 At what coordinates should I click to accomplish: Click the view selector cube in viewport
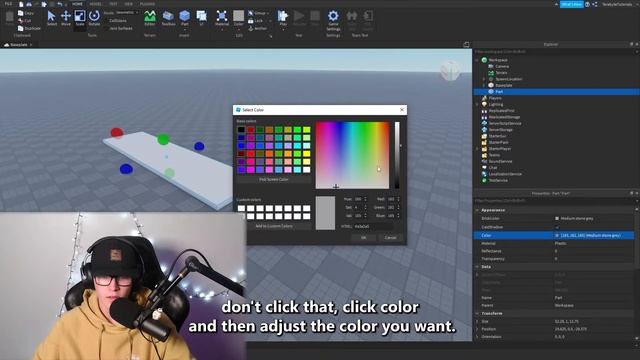click(451, 71)
